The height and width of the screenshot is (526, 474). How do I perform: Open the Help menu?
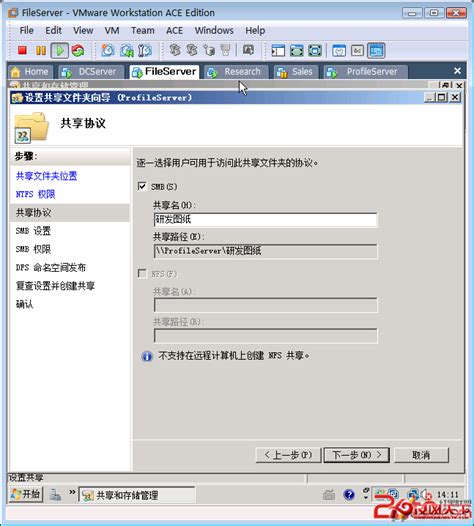tap(255, 31)
